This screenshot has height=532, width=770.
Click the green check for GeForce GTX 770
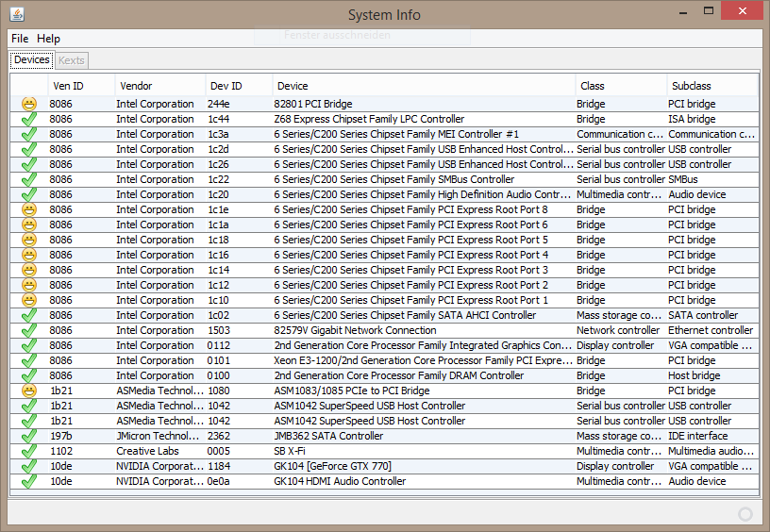29,466
